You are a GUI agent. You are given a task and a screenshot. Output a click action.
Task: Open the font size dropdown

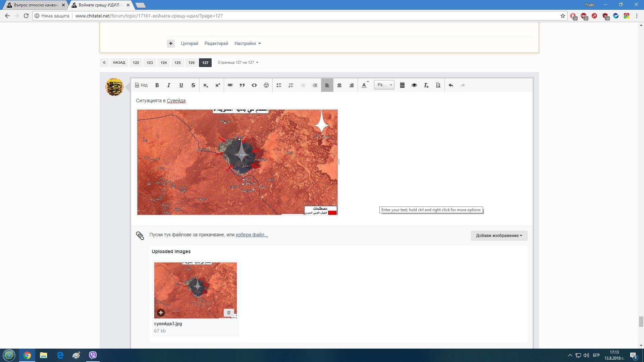pos(384,85)
